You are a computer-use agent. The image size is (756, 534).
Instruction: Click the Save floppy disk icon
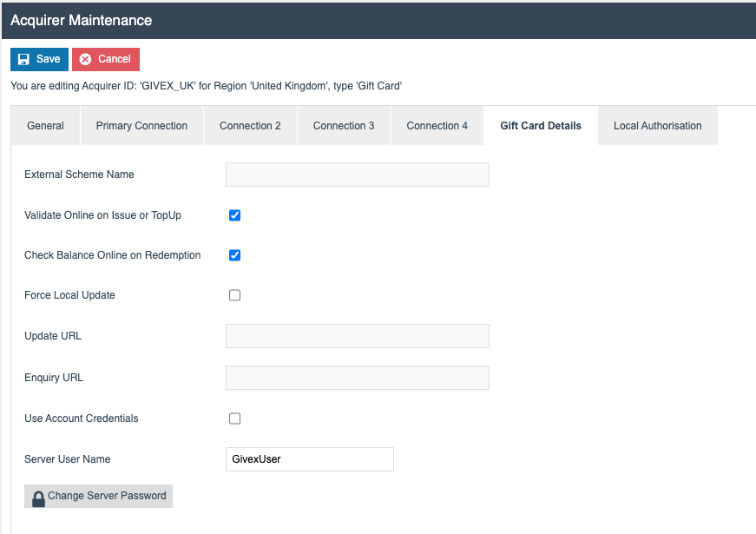tap(23, 59)
